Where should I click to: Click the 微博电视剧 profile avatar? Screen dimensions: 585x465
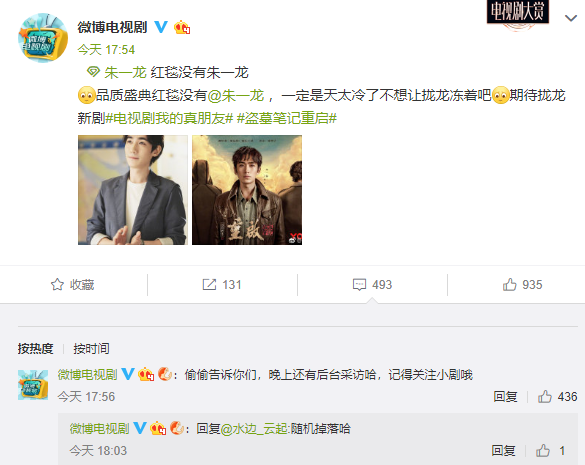pos(43,37)
